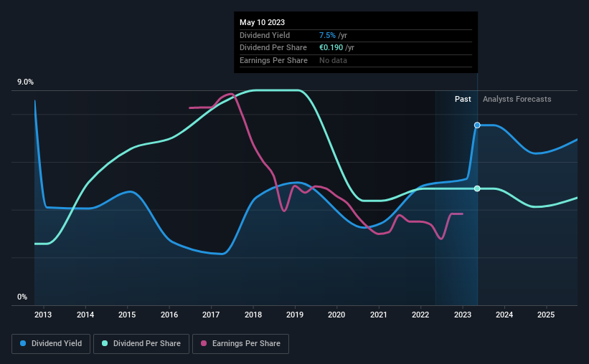Click the 2018 x-axis label
The width and height of the screenshot is (589, 364).
click(x=253, y=315)
